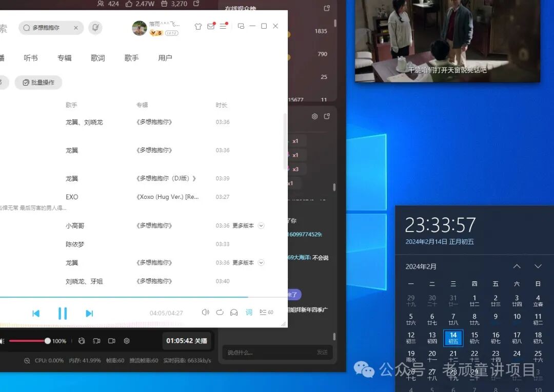The image size is (554, 392).
Task: Open the skin/theme selector icon
Action: [x=198, y=26]
